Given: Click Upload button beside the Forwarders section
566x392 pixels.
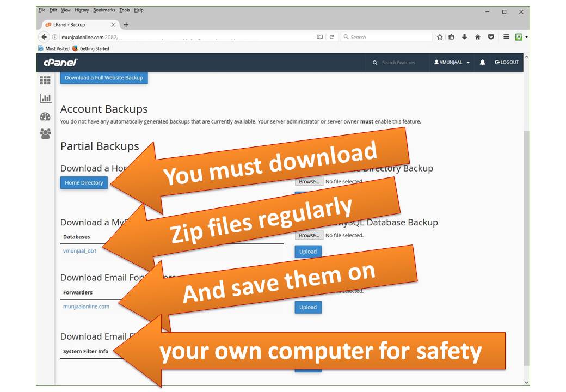Looking at the screenshot, I should (x=308, y=307).
